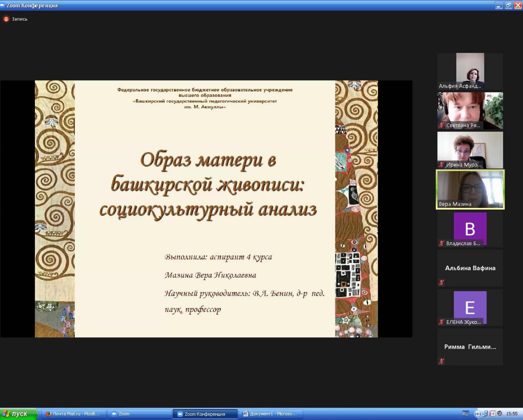523x420 pixels.
Task: Click Альбина Вафина's muted microphone icon
Action: pyautogui.click(x=441, y=282)
